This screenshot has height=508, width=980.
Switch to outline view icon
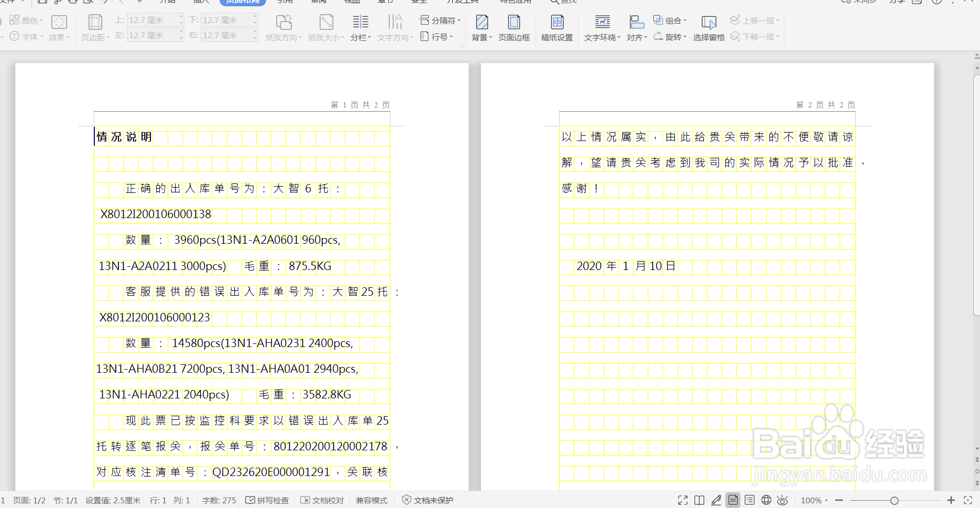click(749, 500)
